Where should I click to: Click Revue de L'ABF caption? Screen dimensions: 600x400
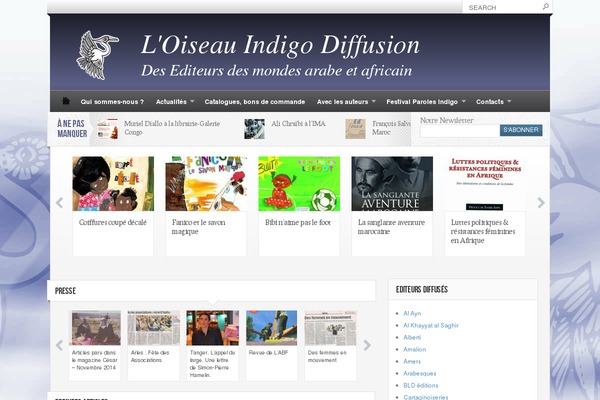click(268, 353)
